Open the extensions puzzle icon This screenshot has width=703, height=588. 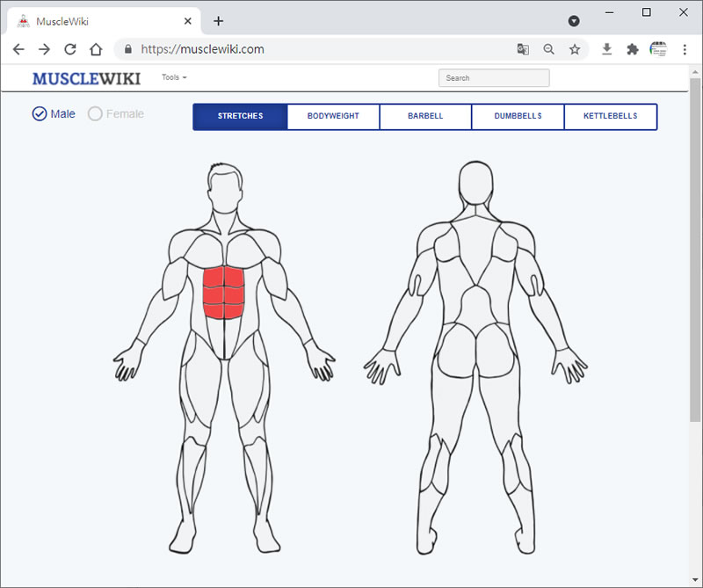click(632, 49)
